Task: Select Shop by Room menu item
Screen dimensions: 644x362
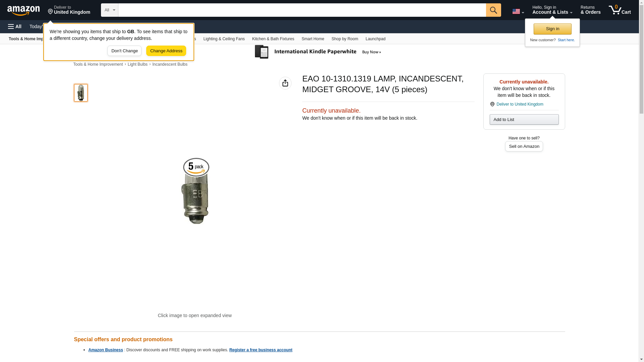Action: click(345, 39)
